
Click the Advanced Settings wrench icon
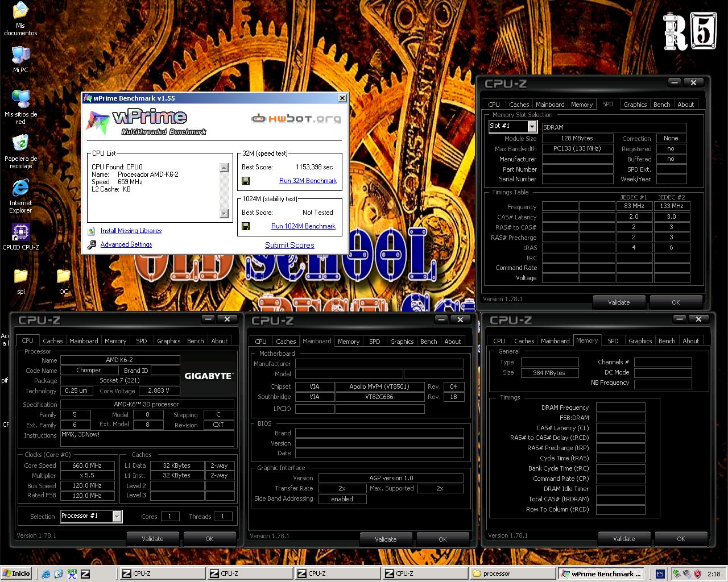point(92,244)
